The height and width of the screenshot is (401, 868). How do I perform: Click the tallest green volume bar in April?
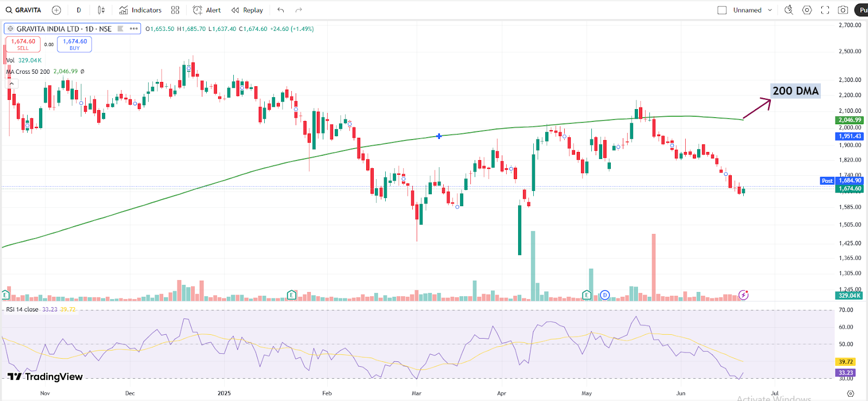tap(533, 266)
